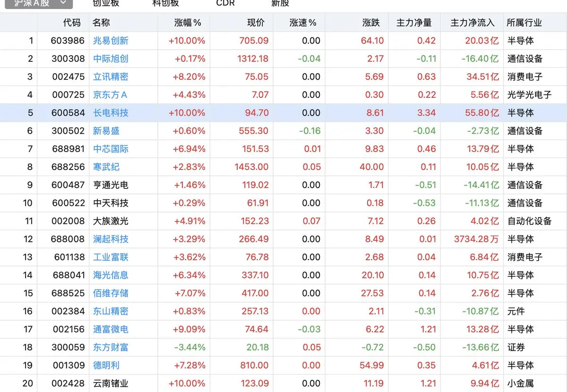Sort by the 主力净量 column header
Image resolution: width=567 pixels, height=392 pixels.
coord(414,23)
